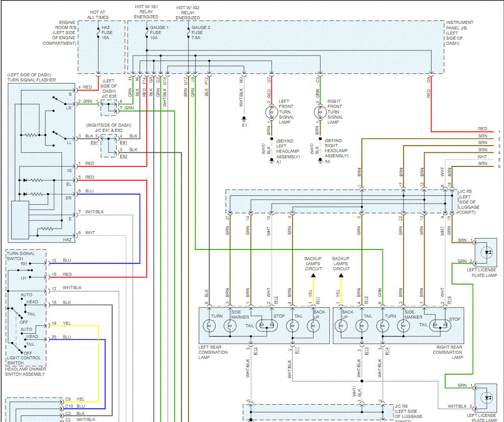Select the TAIL/STOP dual bulb in right rear lamp
504x422 pixels.
coord(440,326)
